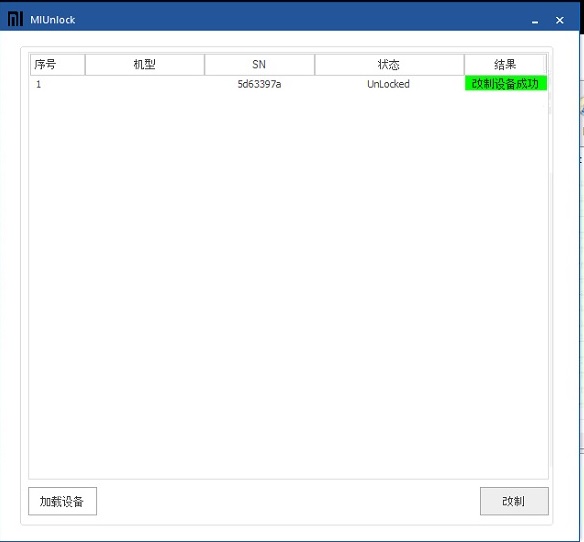Click the MIUnlock title text
The width and height of the screenshot is (584, 542).
53,20
